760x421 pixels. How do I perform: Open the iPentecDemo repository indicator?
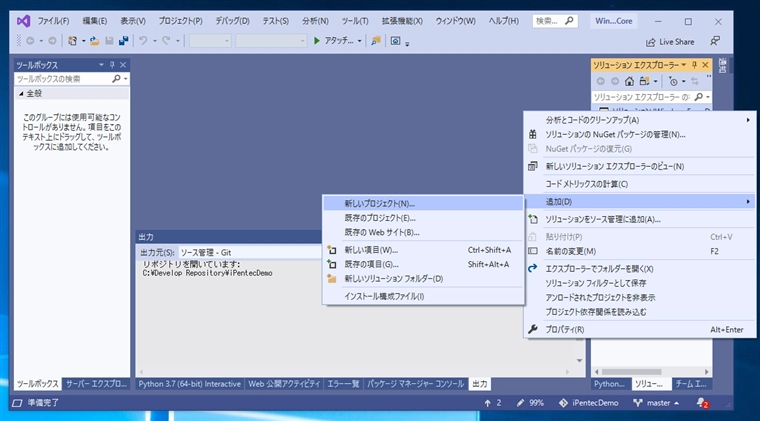pyautogui.click(x=589, y=403)
